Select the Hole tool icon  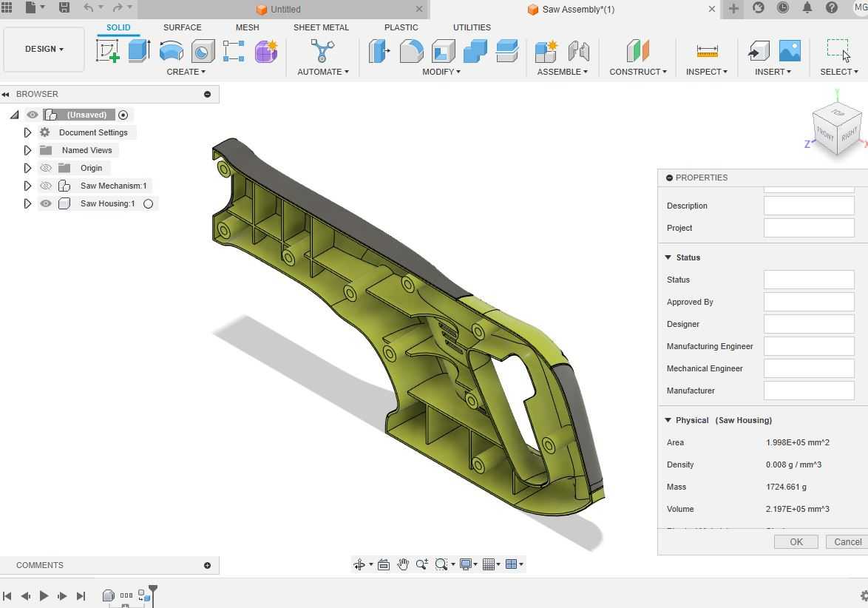[x=203, y=52]
